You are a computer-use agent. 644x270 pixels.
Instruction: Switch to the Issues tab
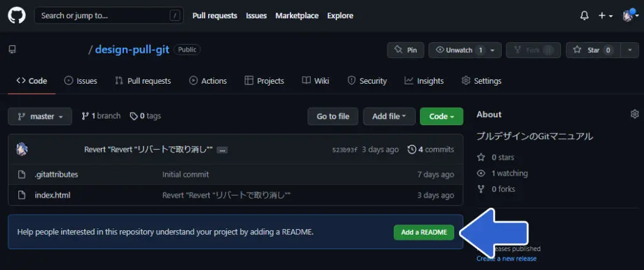coord(80,81)
